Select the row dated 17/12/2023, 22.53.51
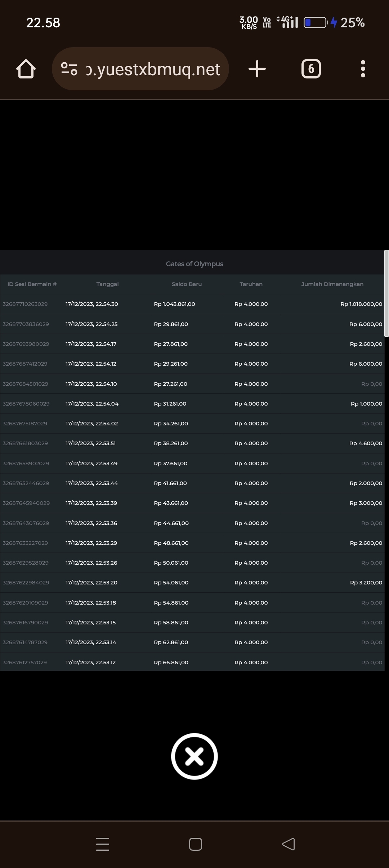 point(91,443)
